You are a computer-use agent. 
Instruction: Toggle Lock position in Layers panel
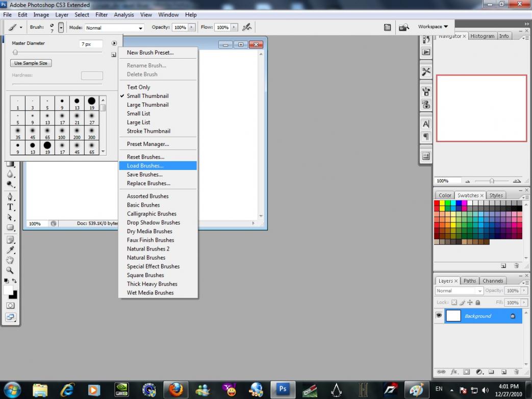pyautogui.click(x=470, y=302)
